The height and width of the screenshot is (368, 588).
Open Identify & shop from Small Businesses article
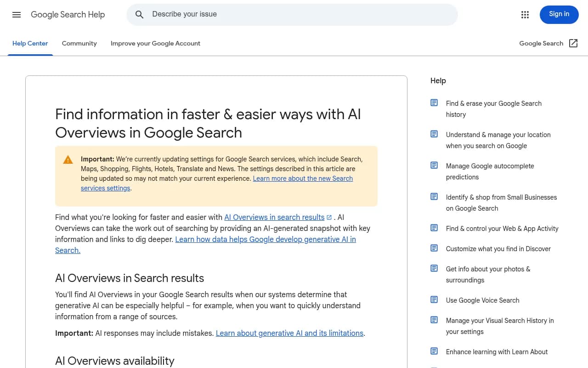501,203
